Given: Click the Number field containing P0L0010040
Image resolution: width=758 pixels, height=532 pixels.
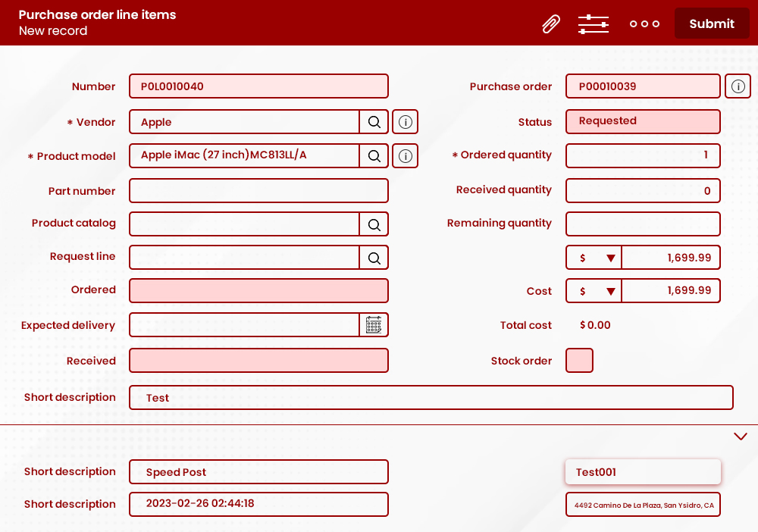Looking at the screenshot, I should point(258,86).
